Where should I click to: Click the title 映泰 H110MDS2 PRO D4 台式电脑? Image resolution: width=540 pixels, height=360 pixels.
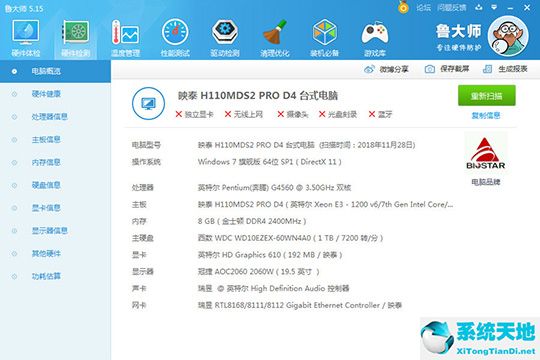(258, 95)
